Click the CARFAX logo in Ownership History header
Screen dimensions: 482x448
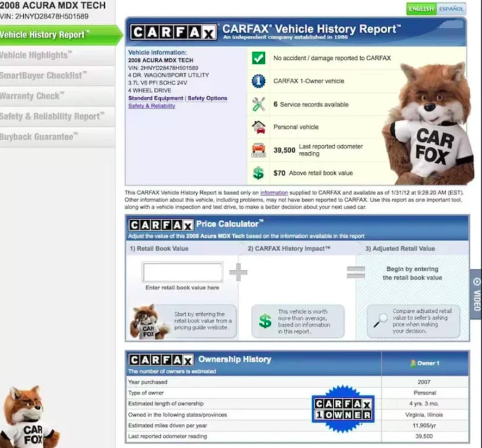[x=161, y=360]
